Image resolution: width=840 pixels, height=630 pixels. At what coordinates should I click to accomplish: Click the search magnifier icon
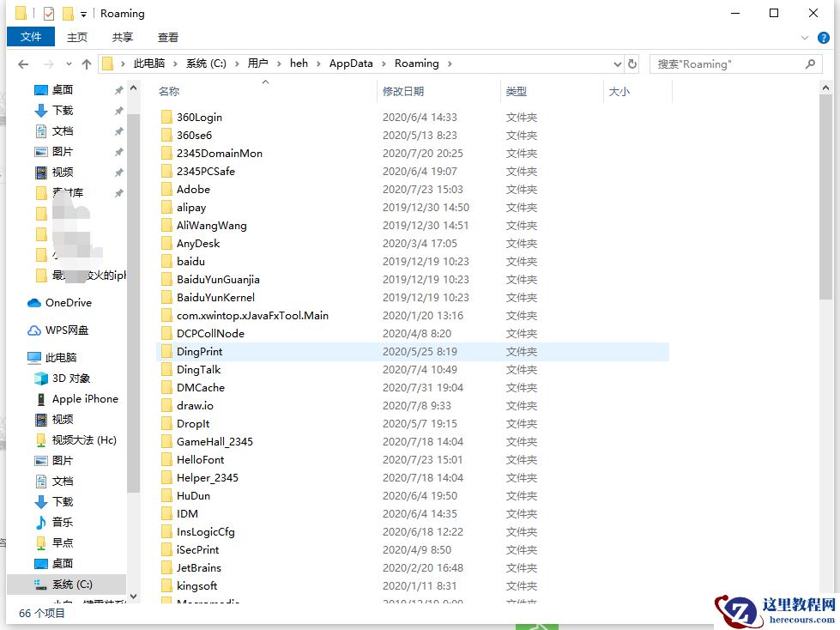(810, 64)
